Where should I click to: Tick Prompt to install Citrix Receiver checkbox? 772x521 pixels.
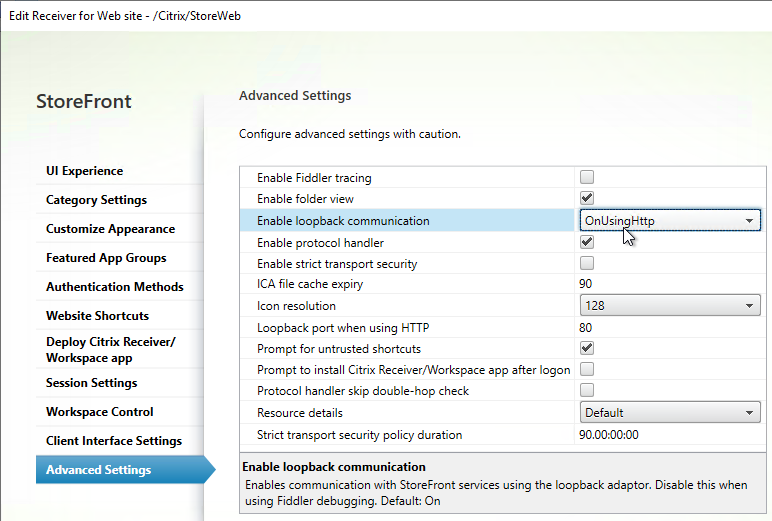[x=586, y=369]
